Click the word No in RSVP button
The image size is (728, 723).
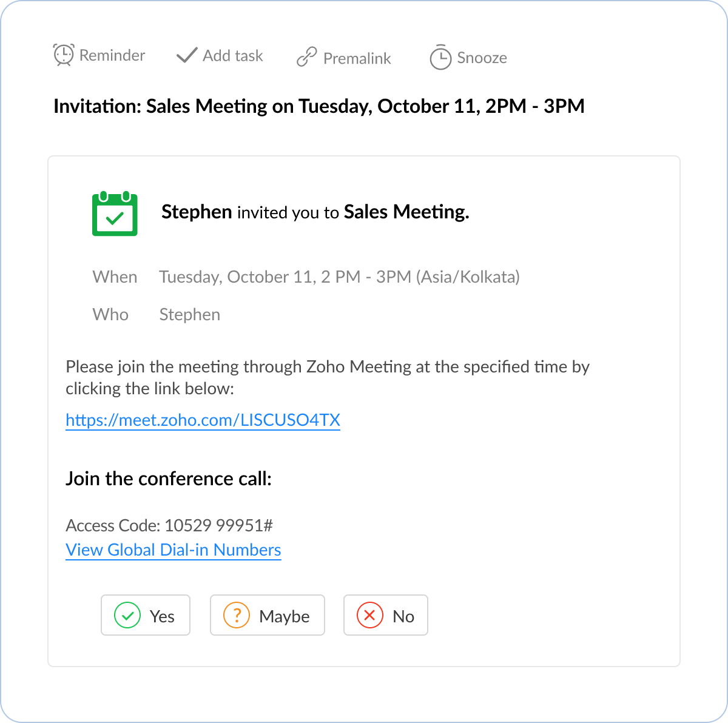403,616
